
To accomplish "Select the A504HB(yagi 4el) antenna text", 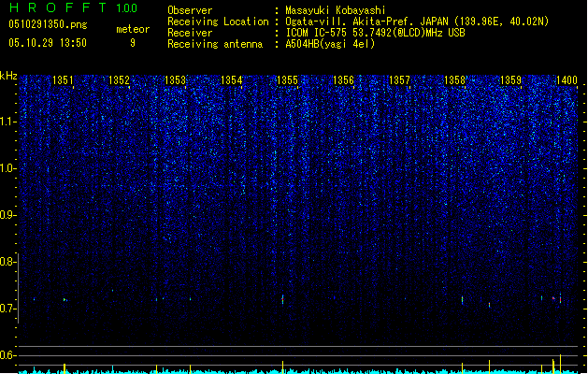I will point(330,44).
